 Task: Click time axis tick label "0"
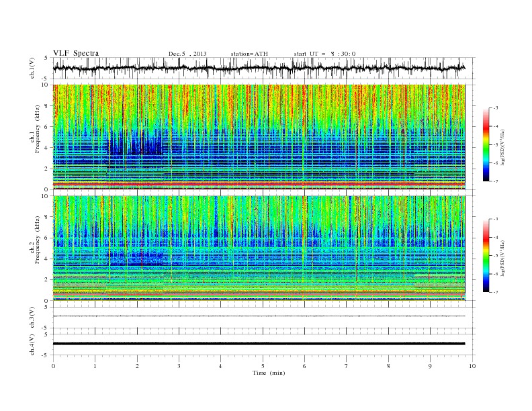53,366
